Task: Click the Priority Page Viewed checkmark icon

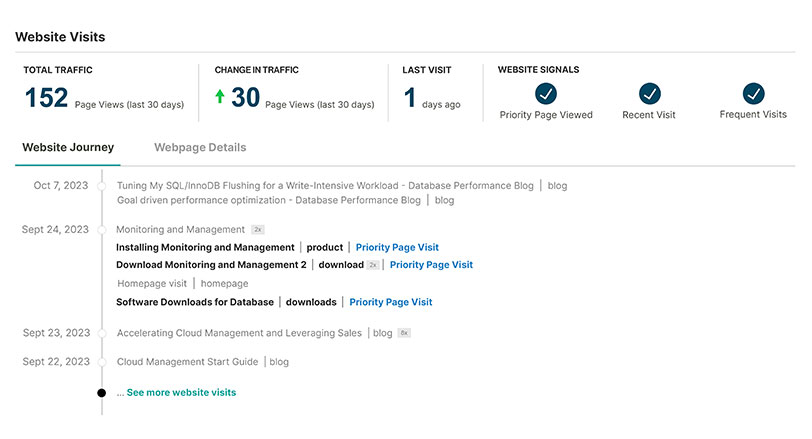Action: [x=546, y=94]
